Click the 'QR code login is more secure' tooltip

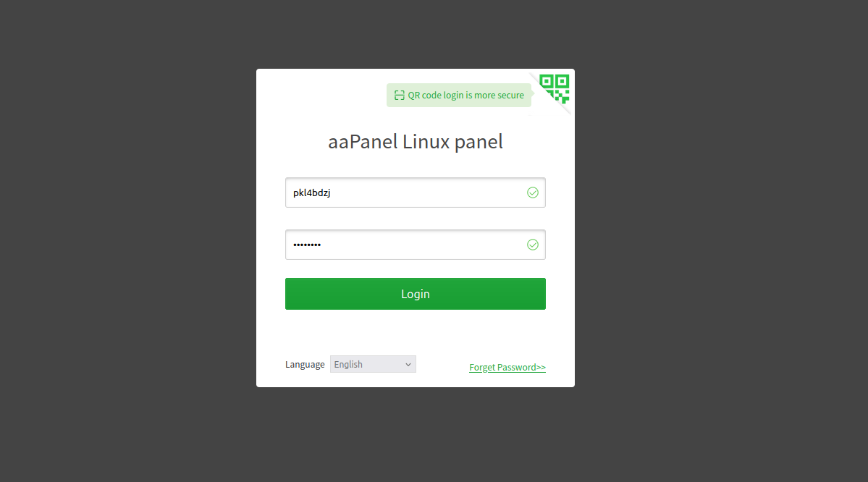(459, 96)
